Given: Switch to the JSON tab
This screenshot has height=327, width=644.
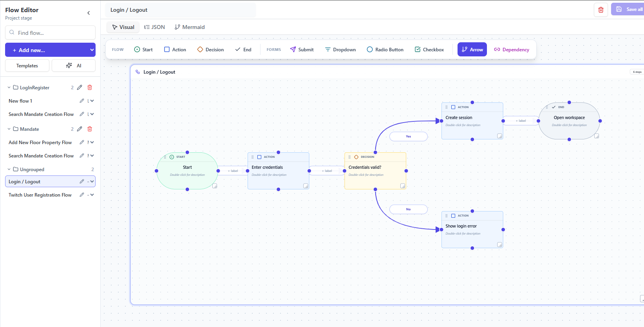Looking at the screenshot, I should point(154,27).
